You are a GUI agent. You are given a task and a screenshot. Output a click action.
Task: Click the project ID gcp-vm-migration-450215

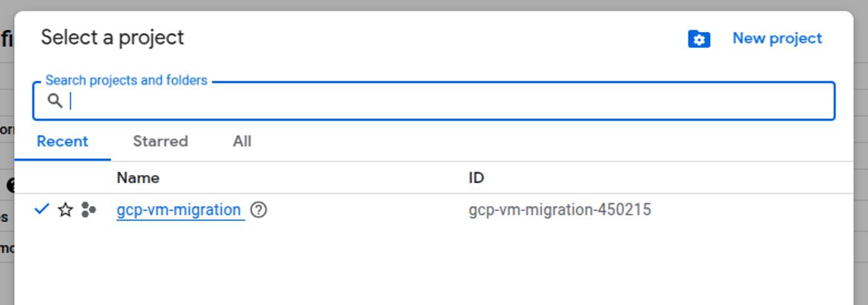pos(560,210)
